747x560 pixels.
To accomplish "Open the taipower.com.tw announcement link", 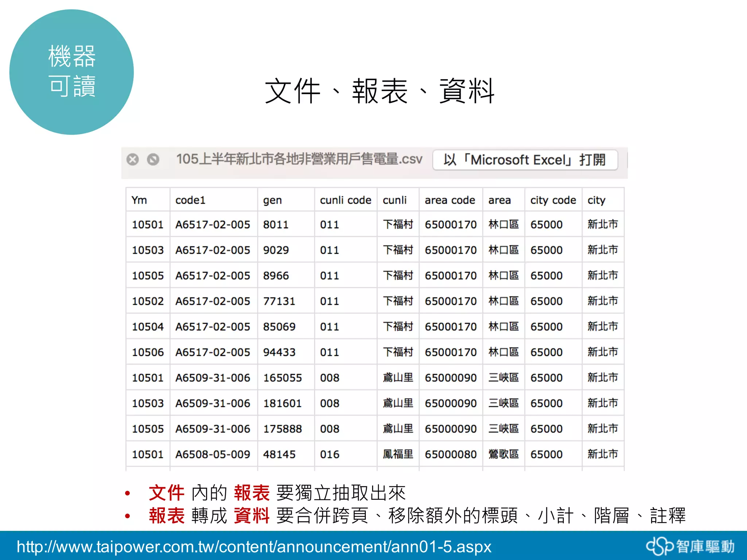I will (x=254, y=547).
